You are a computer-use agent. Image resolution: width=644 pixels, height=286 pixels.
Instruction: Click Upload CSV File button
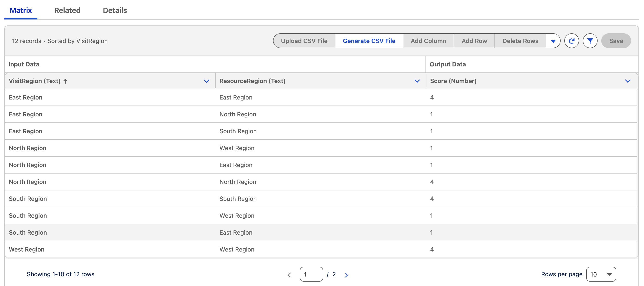point(304,41)
